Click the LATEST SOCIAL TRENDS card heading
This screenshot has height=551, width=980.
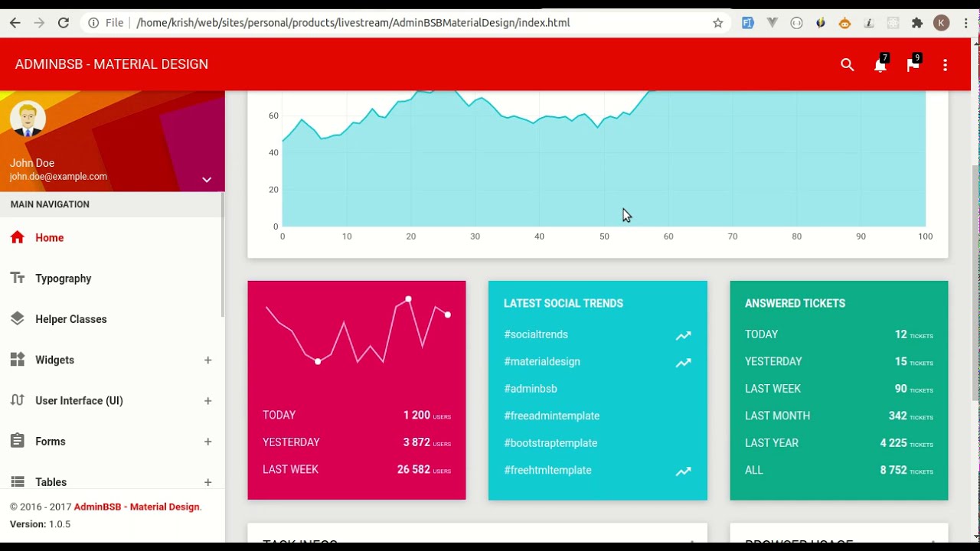563,303
